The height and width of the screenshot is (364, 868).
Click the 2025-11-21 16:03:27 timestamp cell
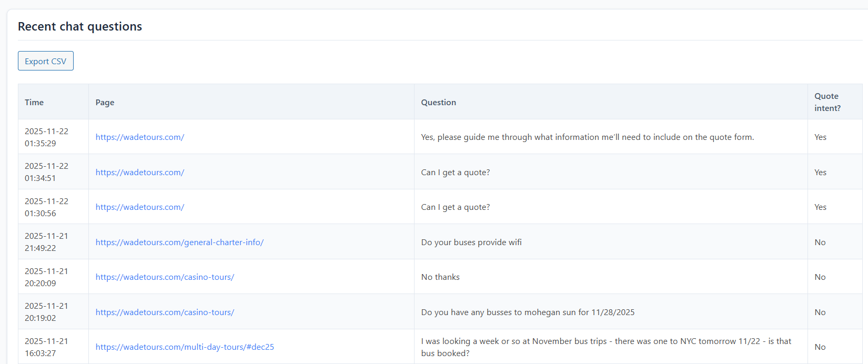(x=46, y=347)
